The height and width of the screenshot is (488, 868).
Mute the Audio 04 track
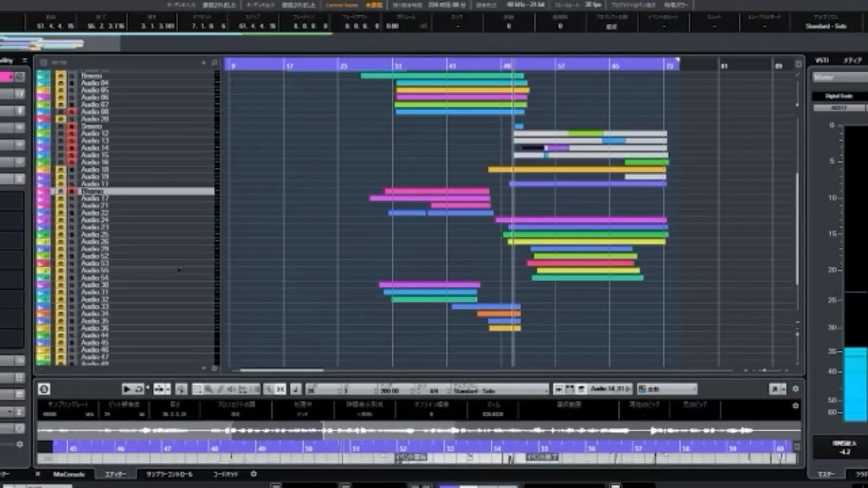[61, 83]
